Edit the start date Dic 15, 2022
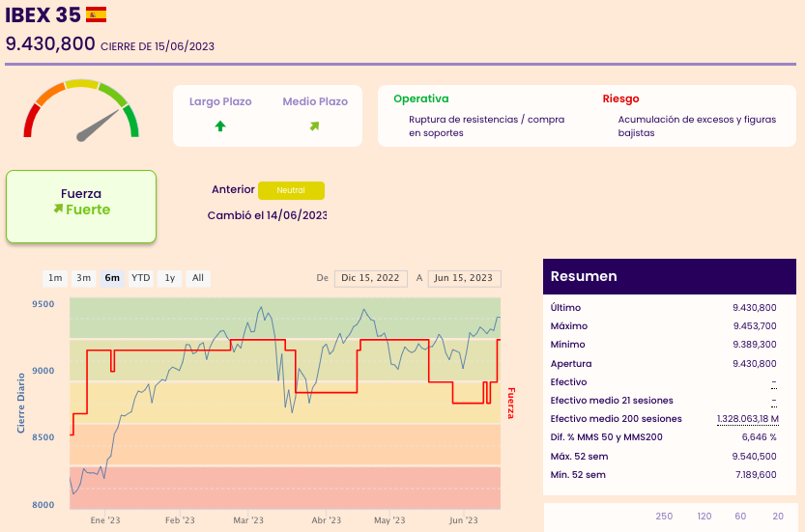Image resolution: width=805 pixels, height=532 pixels. point(371,278)
